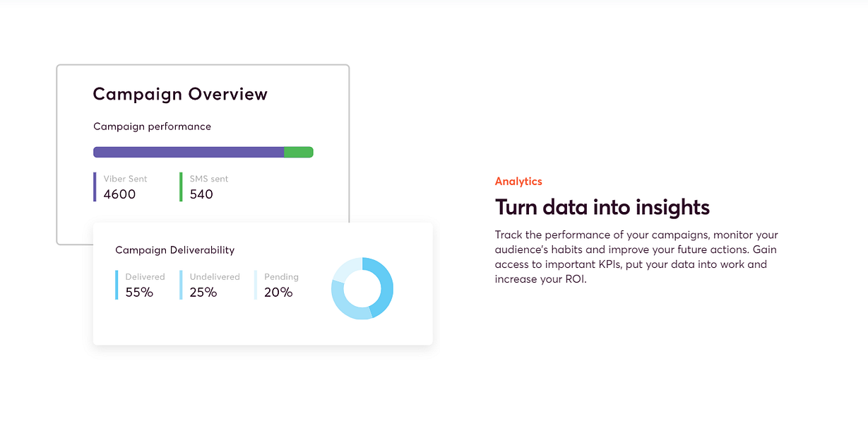Click the Campaign performance label
The height and width of the screenshot is (424, 868).
152,126
